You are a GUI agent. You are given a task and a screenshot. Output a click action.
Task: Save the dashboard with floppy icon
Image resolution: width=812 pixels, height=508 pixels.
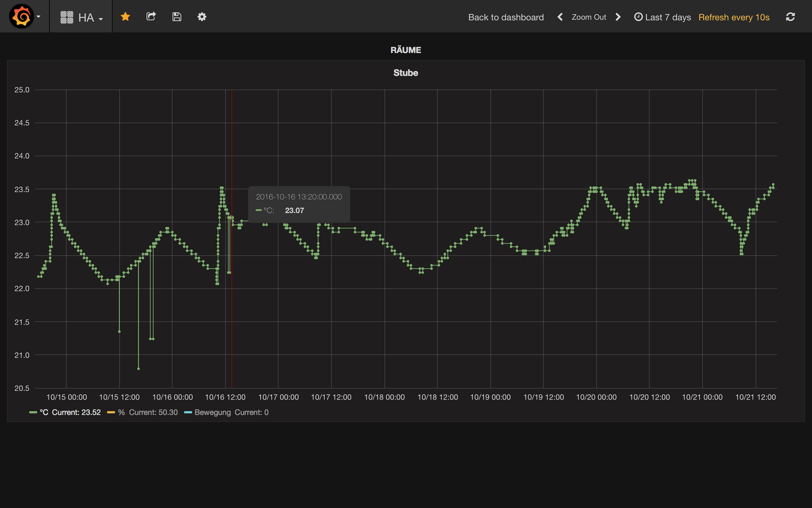point(177,17)
